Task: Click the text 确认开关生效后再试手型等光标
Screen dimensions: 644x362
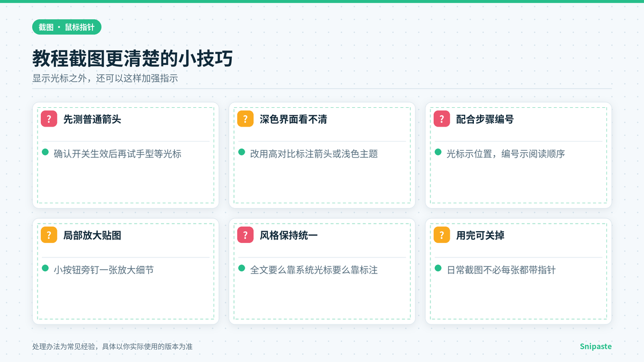Action: (x=118, y=154)
